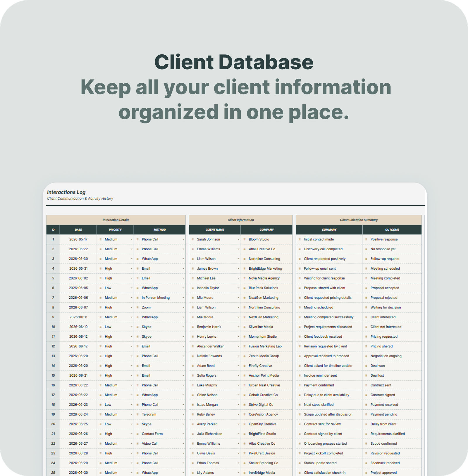Open method dropdown for 2026-05-22 Phone Call
The width and height of the screenshot is (468, 476).
tap(183, 249)
